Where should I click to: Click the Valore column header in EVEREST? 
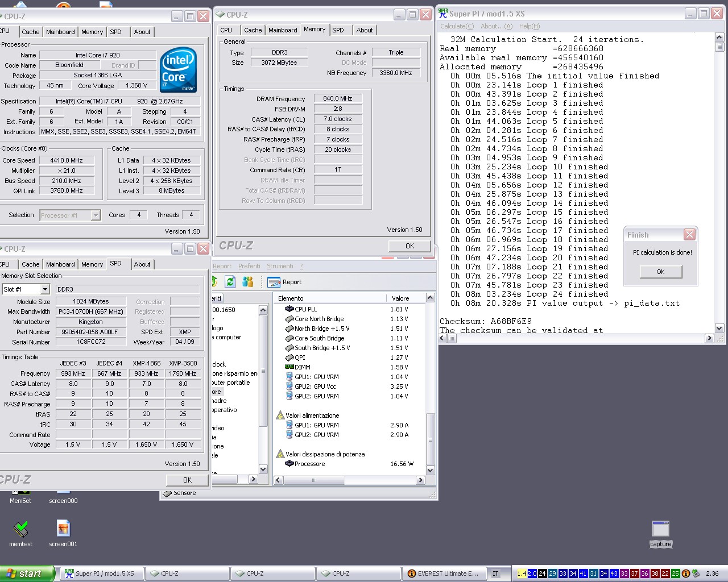coord(406,298)
